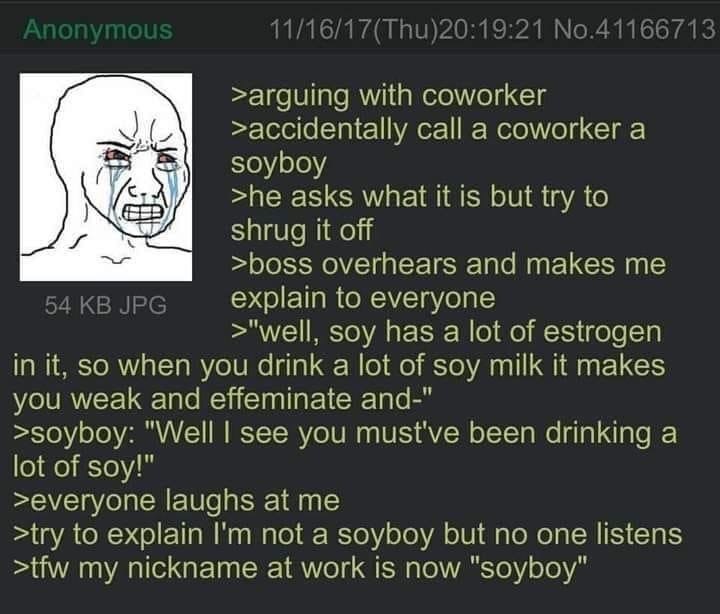Screen dimensions: 720x614
Task: Click the "you weak and effeminate and-" line
Action: click(x=220, y=399)
